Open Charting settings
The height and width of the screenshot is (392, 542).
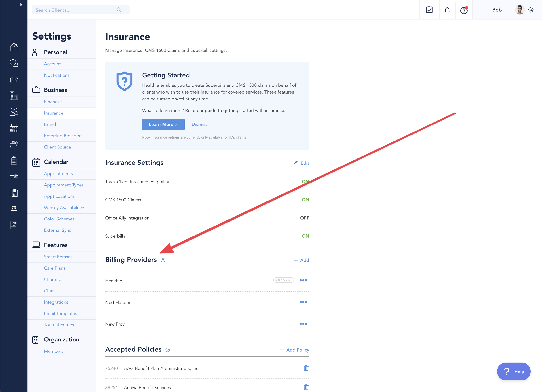(53, 279)
